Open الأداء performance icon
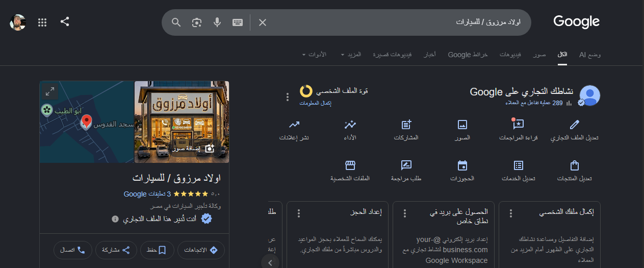Viewport: 644px width, 268px height. pos(350,124)
